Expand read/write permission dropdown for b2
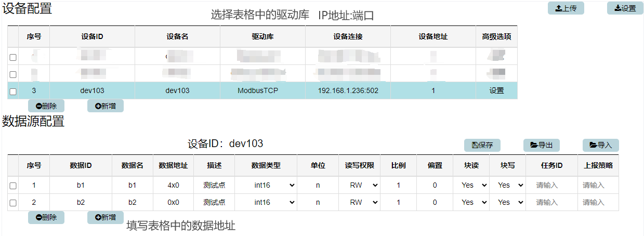 coord(363,202)
